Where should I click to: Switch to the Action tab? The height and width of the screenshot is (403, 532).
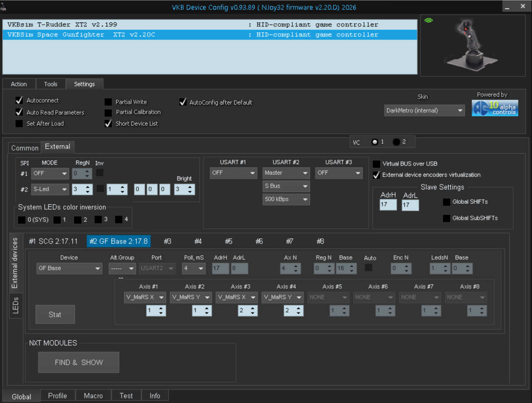pyautogui.click(x=19, y=84)
